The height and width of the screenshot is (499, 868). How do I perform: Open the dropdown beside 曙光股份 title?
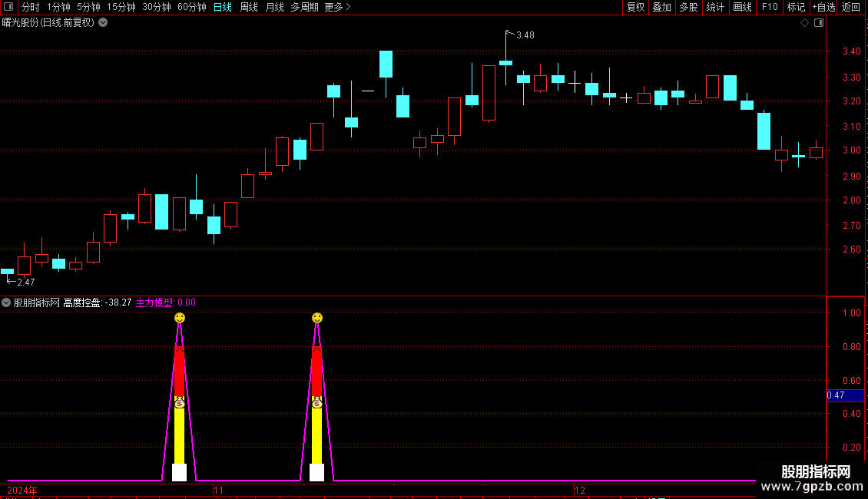pyautogui.click(x=103, y=23)
